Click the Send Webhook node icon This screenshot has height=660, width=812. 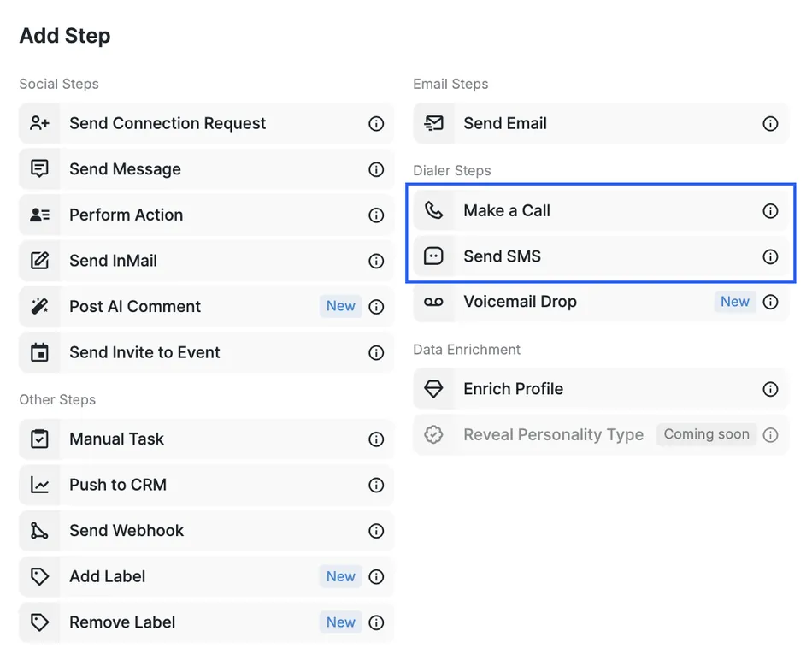(x=39, y=531)
